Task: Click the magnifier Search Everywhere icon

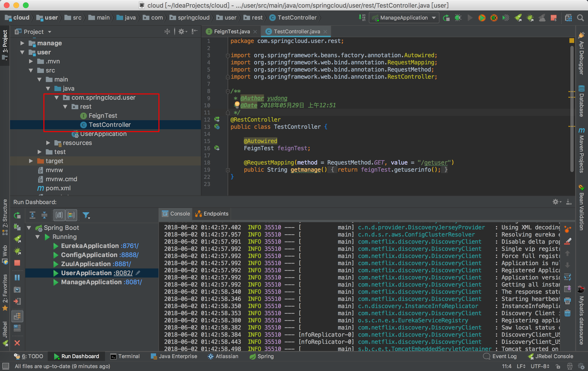Action: click(x=580, y=18)
